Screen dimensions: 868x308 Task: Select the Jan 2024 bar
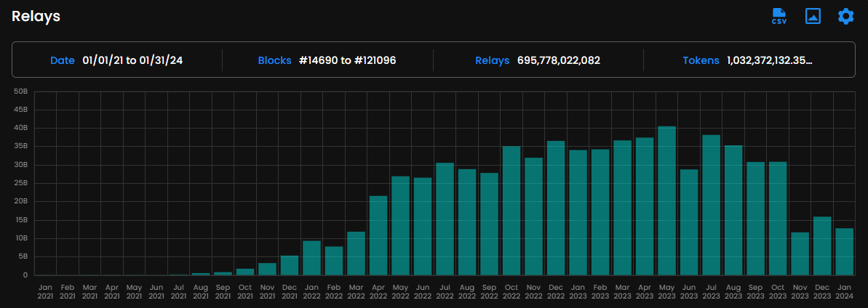coord(844,251)
